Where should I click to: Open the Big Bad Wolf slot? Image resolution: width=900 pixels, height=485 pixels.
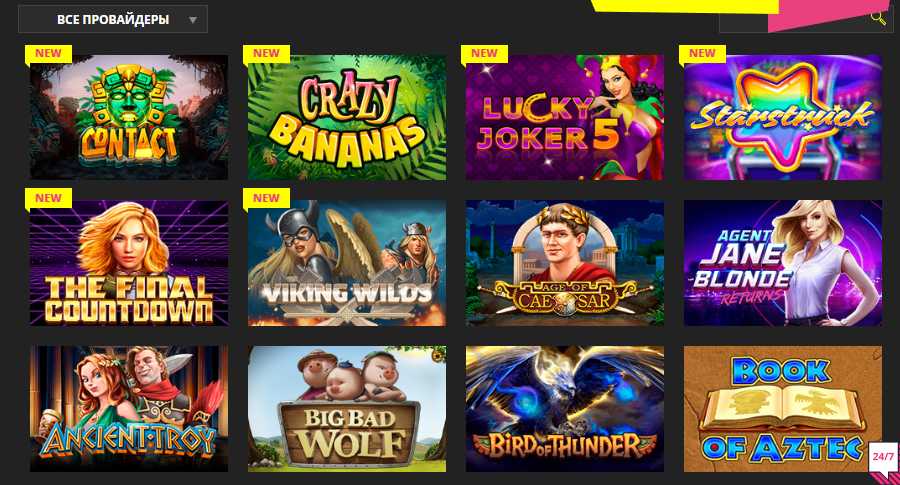tap(347, 409)
